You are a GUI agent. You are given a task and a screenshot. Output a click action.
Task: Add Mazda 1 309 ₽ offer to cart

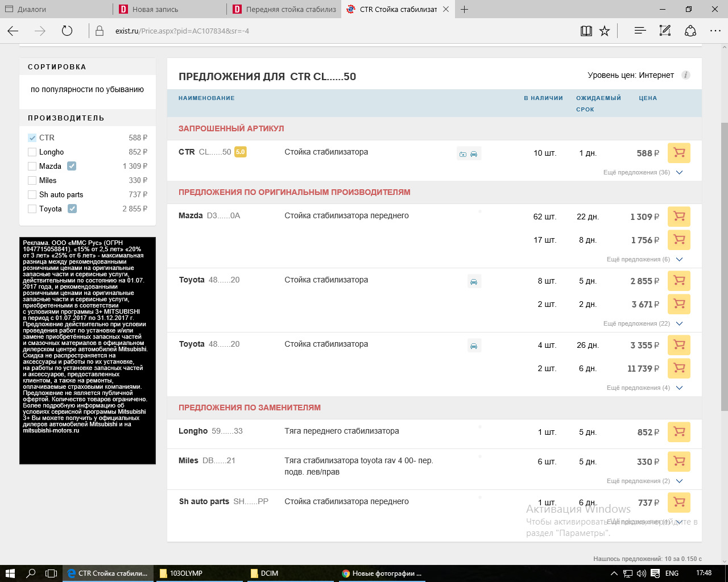tap(679, 217)
